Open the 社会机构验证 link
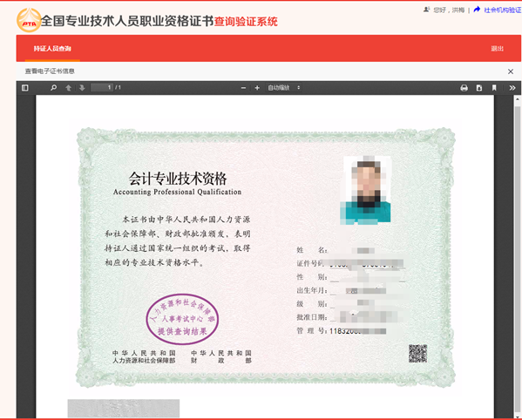 pos(502,10)
